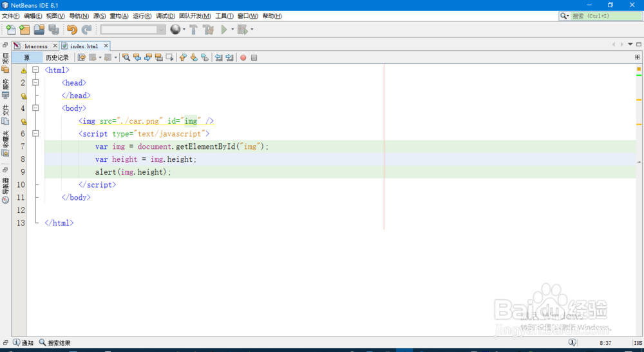
Task: Click the Debug Project icon
Action: (243, 30)
